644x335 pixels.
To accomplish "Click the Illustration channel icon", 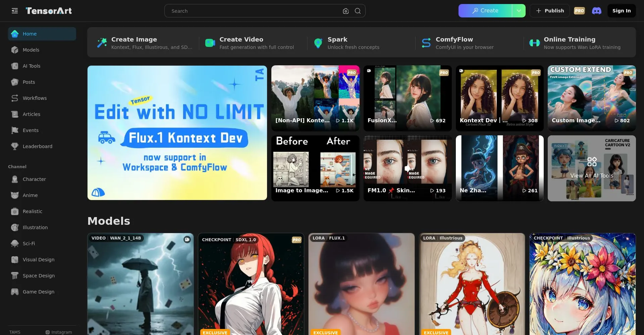I will point(15,227).
